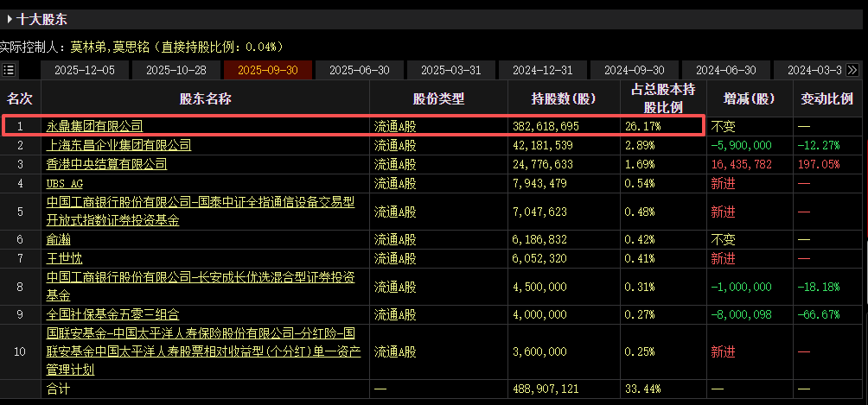Image resolution: width=868 pixels, height=405 pixels.
Task: Click the 变动比例 column header
Action: click(826, 99)
